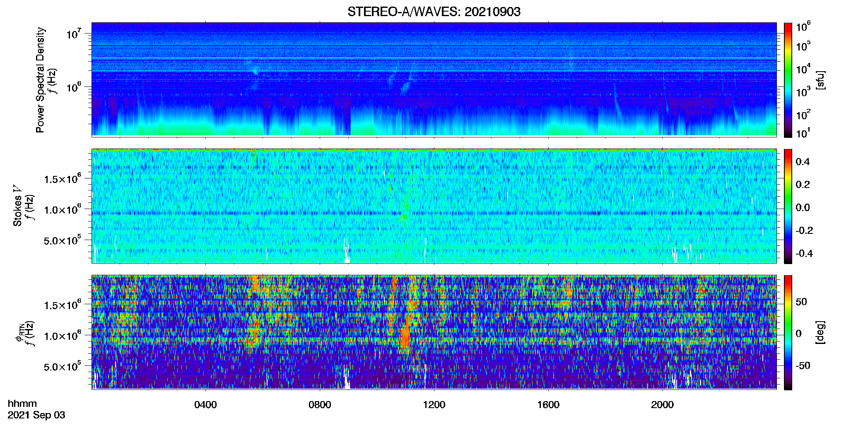Click the 1.0×10^6 tick on φRTN panel
This screenshot has height=447, width=868.
tap(63, 335)
